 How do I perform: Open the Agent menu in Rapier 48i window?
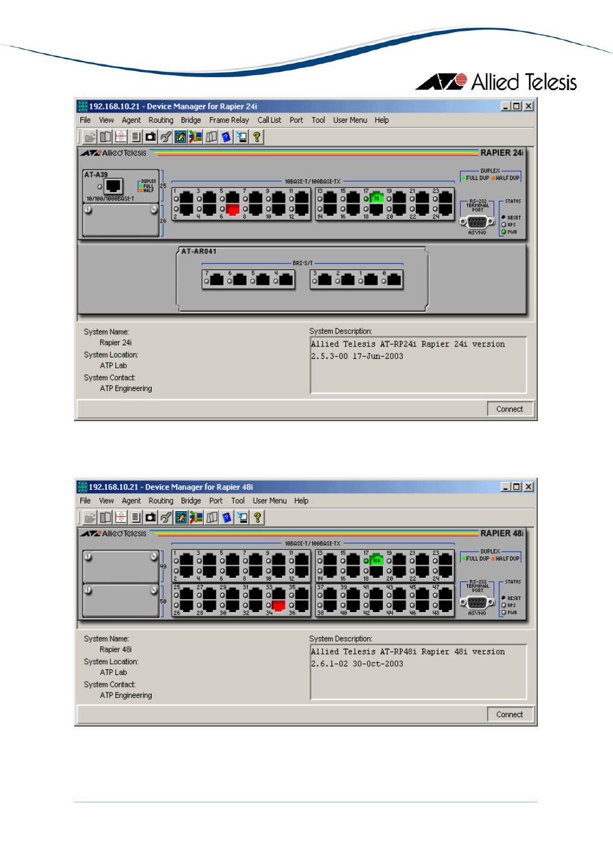[x=131, y=501]
